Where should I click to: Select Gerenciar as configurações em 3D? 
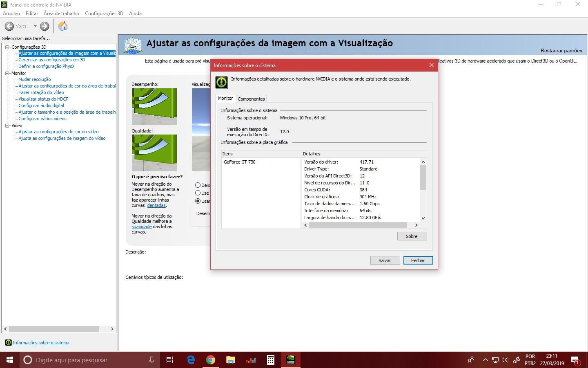tap(52, 60)
